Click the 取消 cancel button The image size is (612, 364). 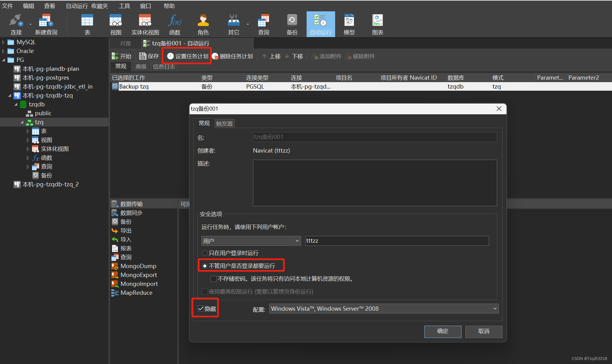[x=484, y=331]
